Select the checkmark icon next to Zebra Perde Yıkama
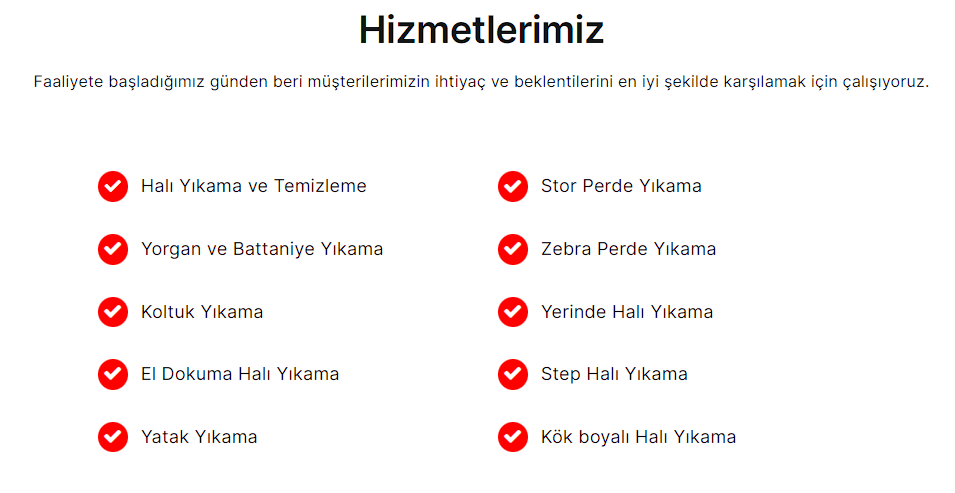This screenshot has height=493, width=955. tap(513, 249)
